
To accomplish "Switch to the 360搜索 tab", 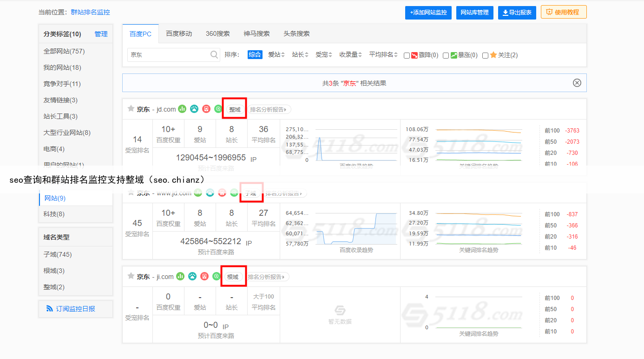I will [x=217, y=33].
